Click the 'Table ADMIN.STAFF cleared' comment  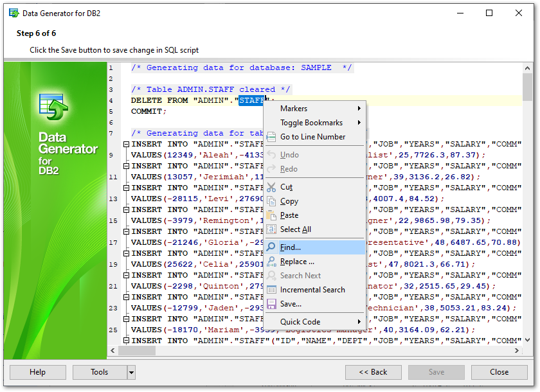pyautogui.click(x=211, y=89)
